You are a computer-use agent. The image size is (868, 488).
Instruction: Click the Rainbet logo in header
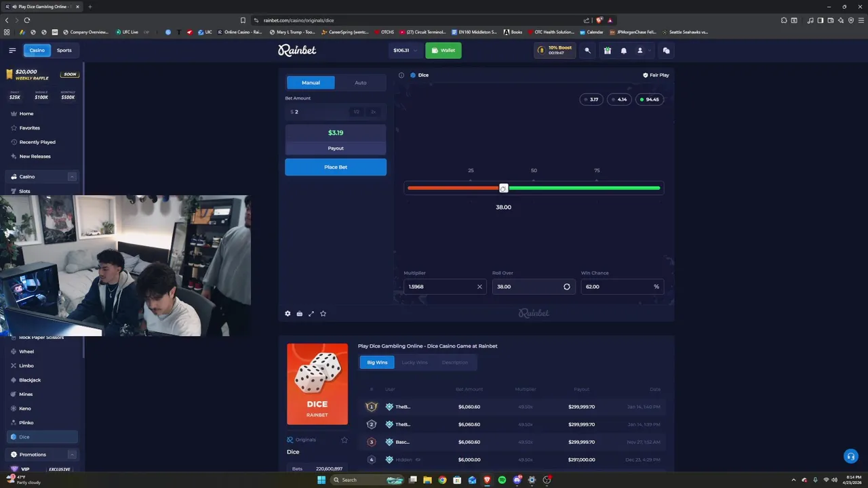click(x=297, y=50)
